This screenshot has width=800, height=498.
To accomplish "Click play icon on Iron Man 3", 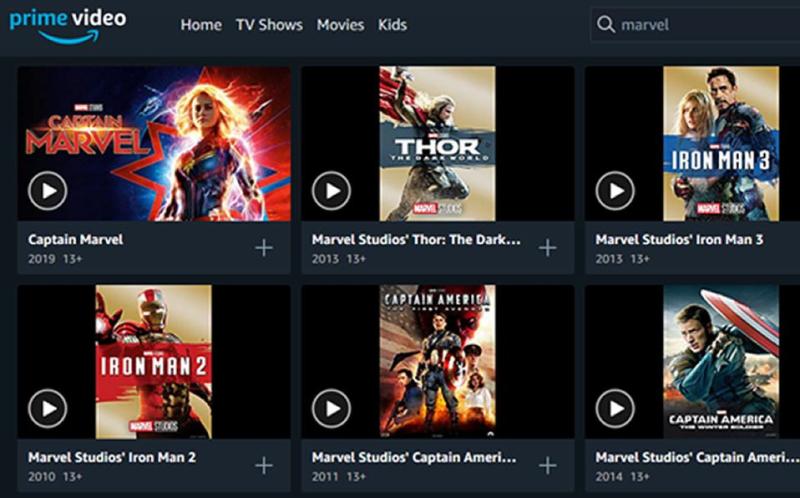I will tap(615, 191).
